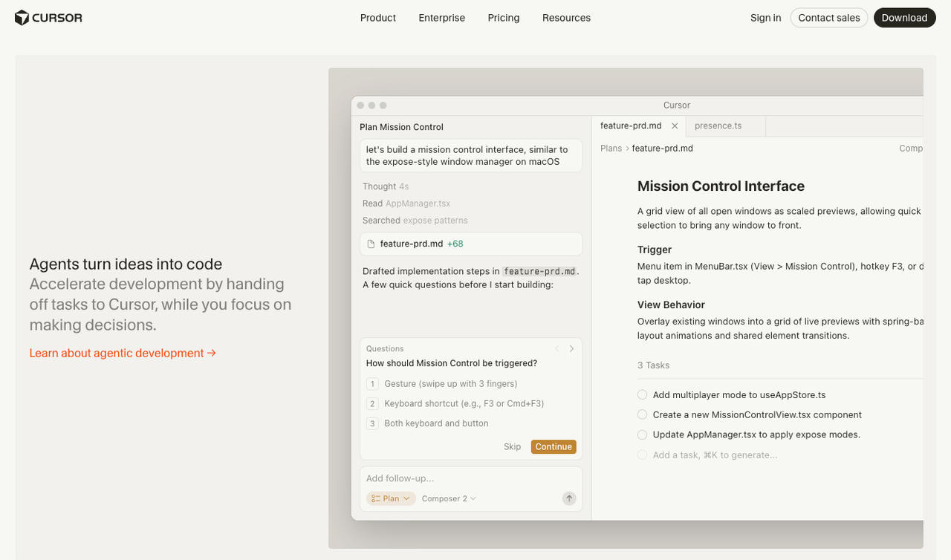Click the Plan Mission Control title
Screen dimensions: 951x560
pos(401,127)
